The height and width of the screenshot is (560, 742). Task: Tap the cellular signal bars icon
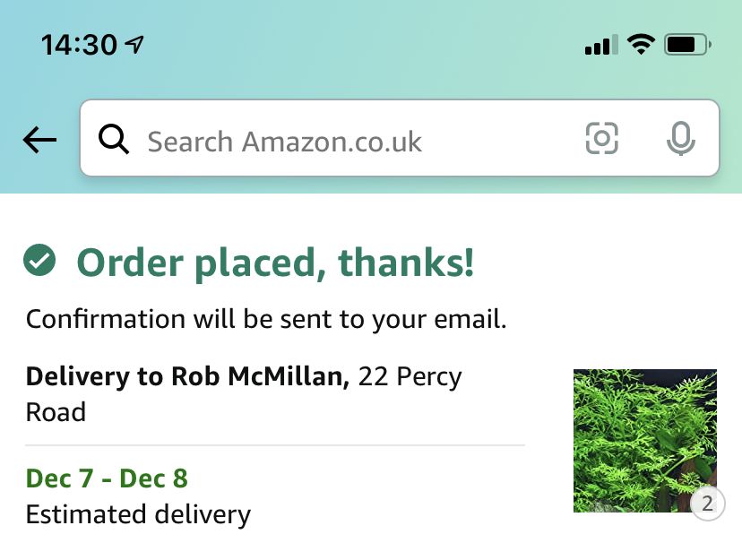click(x=601, y=45)
